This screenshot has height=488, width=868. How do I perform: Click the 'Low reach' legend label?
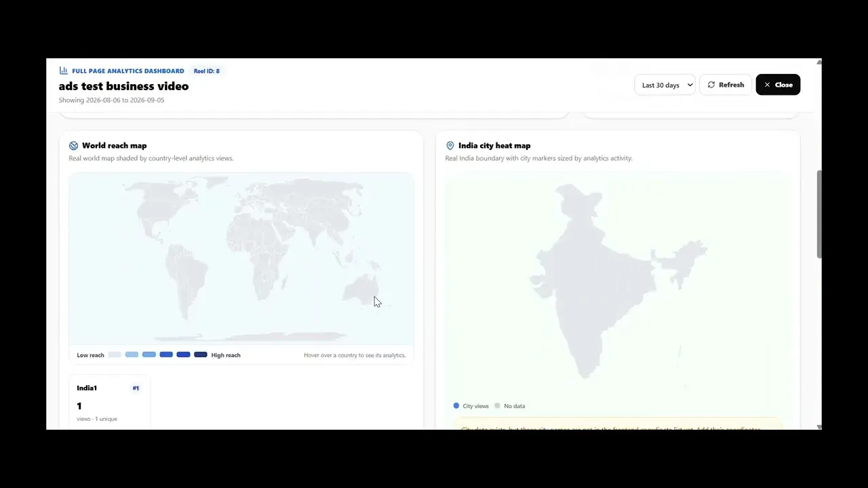[x=91, y=355]
